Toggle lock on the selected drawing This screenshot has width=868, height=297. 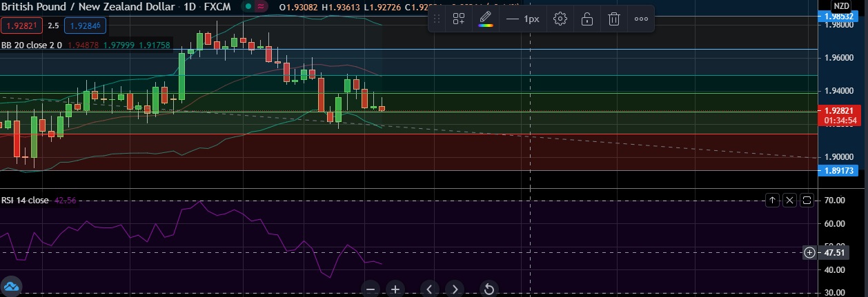point(586,19)
